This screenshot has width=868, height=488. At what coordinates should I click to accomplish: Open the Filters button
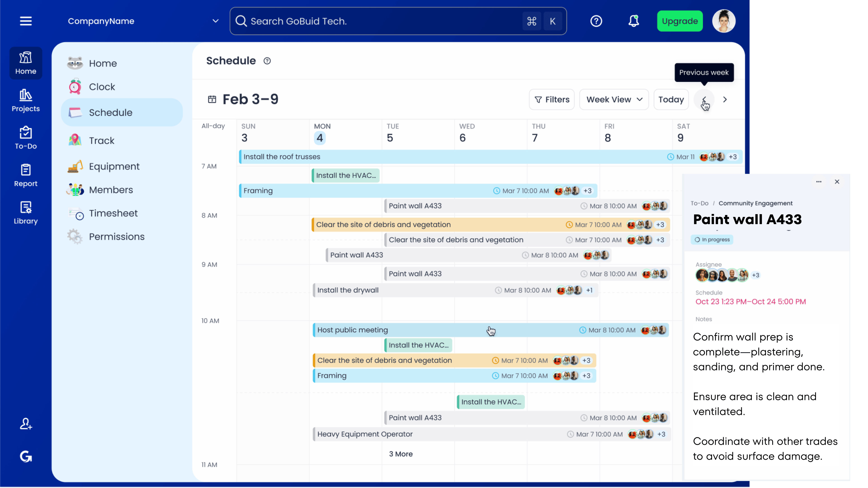click(552, 99)
